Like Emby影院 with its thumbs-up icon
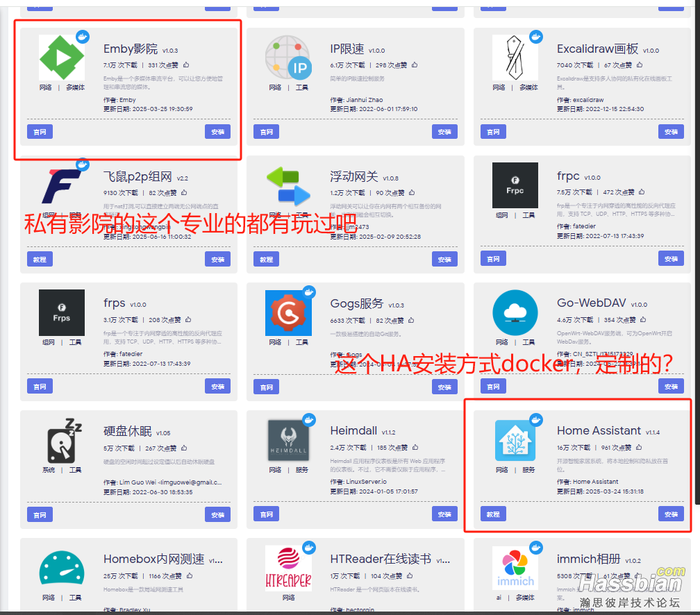 (x=186, y=65)
